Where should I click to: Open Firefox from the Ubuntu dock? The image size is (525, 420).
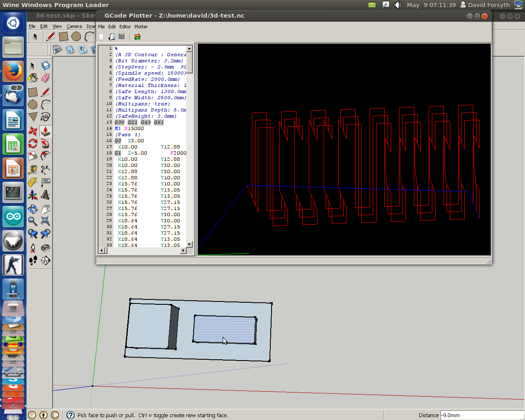(13, 72)
